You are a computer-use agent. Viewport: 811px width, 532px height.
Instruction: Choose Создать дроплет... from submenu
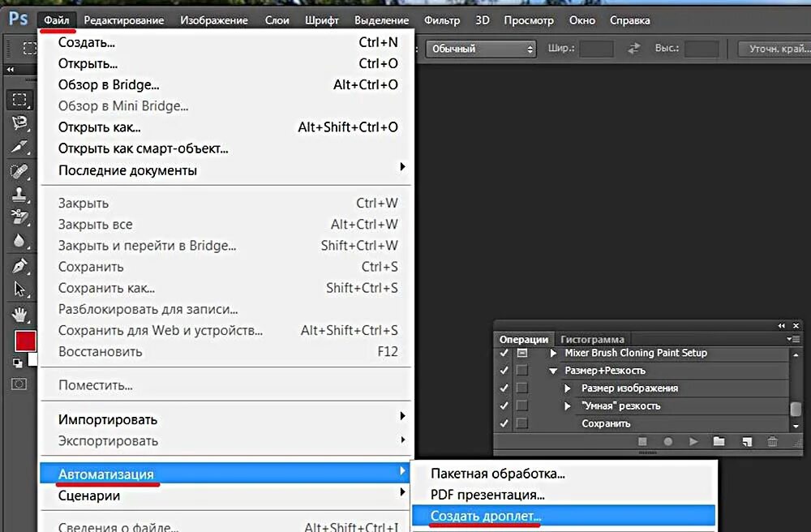coord(564,516)
